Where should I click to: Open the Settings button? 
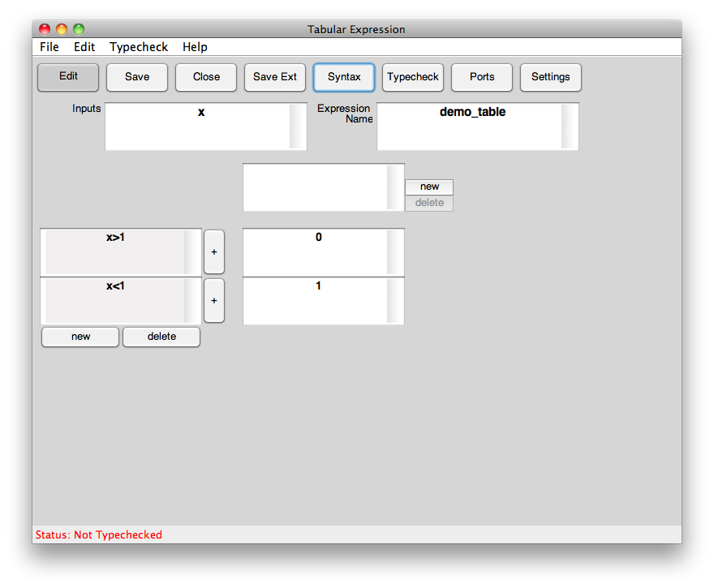551,77
